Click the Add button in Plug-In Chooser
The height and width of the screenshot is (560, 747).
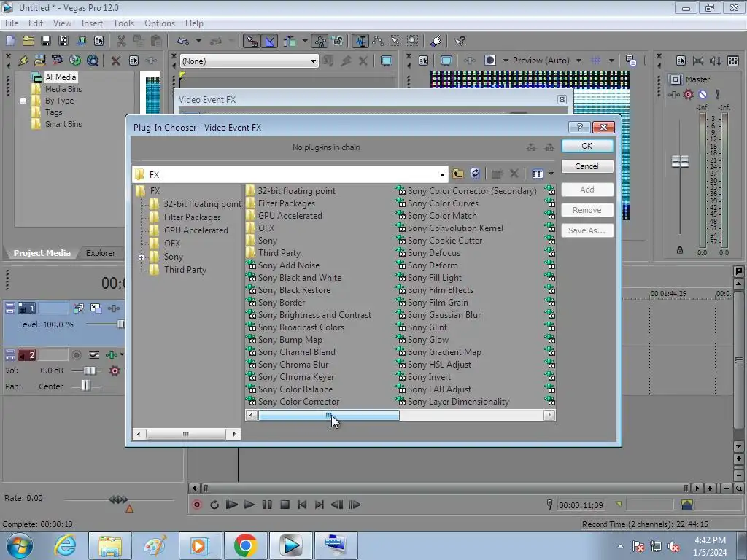[587, 190]
